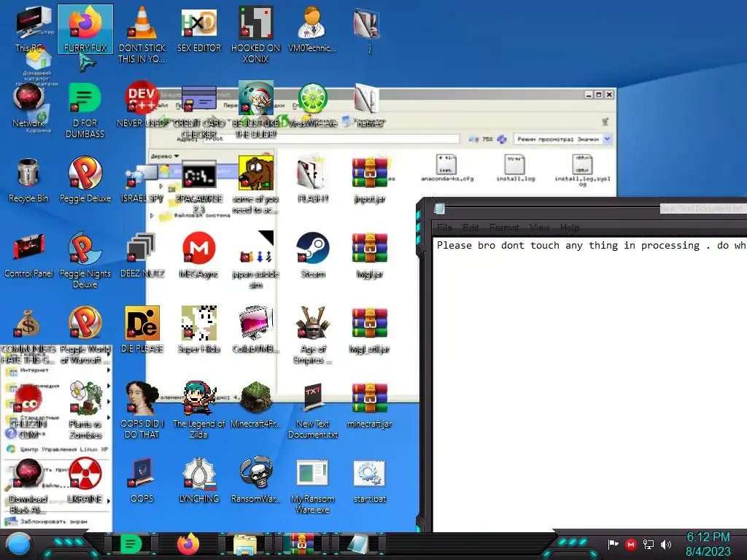Click the MEGA tray icon

tap(631, 544)
